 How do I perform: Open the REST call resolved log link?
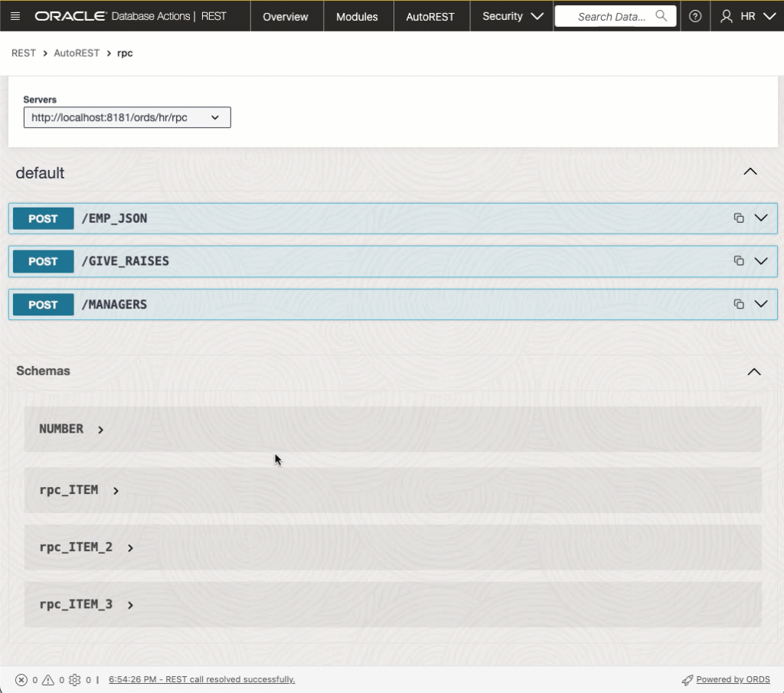tap(202, 679)
